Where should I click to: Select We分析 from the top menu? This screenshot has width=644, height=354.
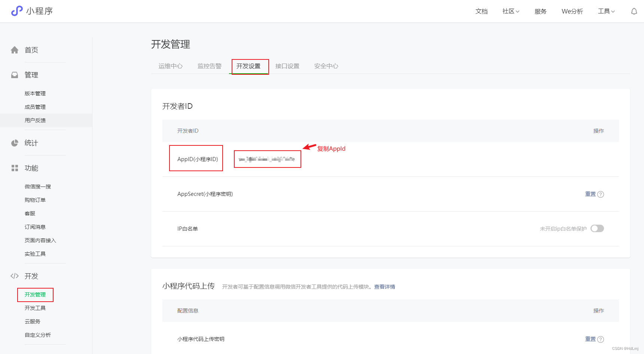[x=572, y=11]
